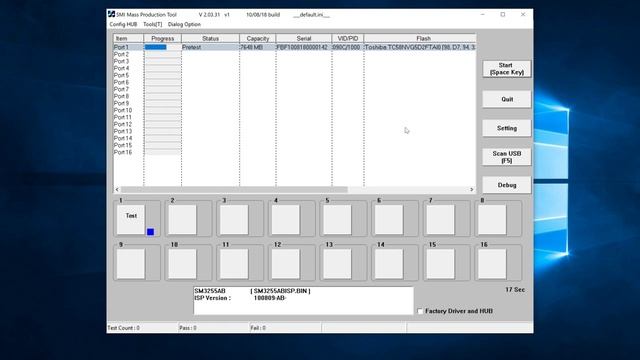Image resolution: width=640 pixels, height=360 pixels.
Task: Click the horizontal scrollbar left arrow
Action: [x=117, y=189]
